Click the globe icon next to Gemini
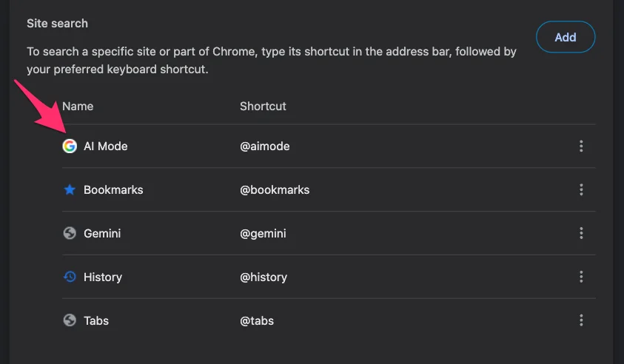 tap(70, 233)
